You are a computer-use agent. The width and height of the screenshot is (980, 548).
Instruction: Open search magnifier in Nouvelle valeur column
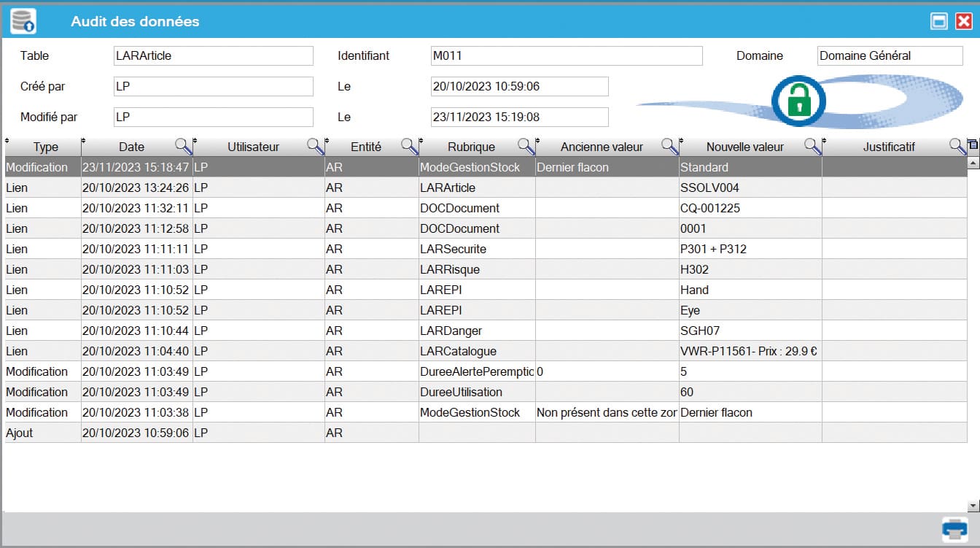[812, 147]
